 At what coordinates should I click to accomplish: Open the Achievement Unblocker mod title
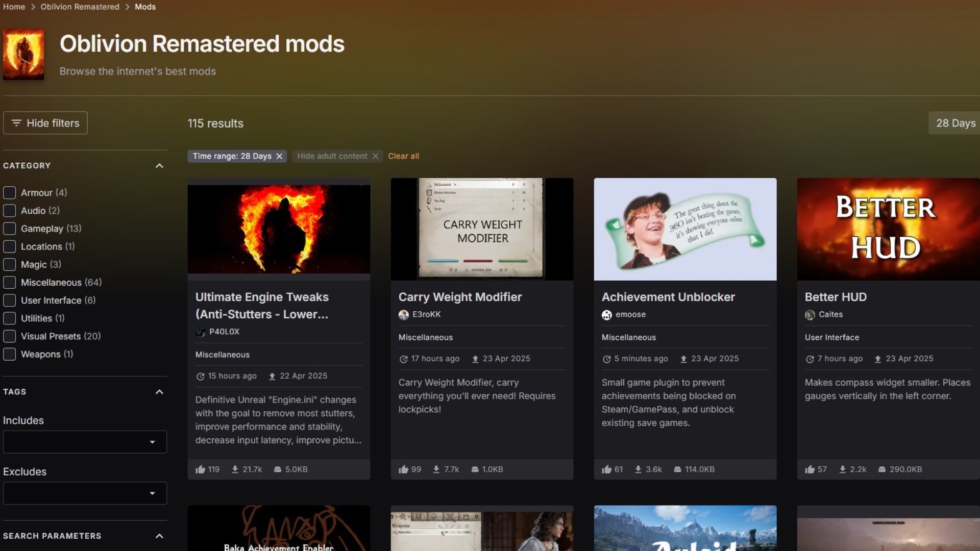pos(668,297)
